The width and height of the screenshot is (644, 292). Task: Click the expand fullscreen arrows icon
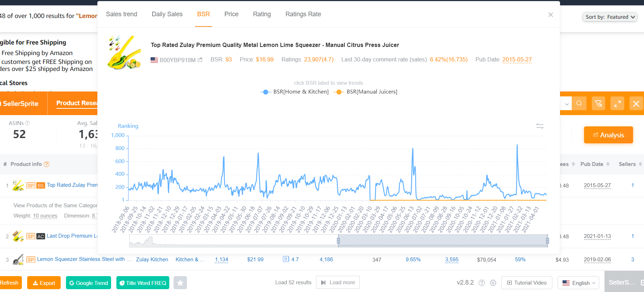pyautogui.click(x=617, y=103)
